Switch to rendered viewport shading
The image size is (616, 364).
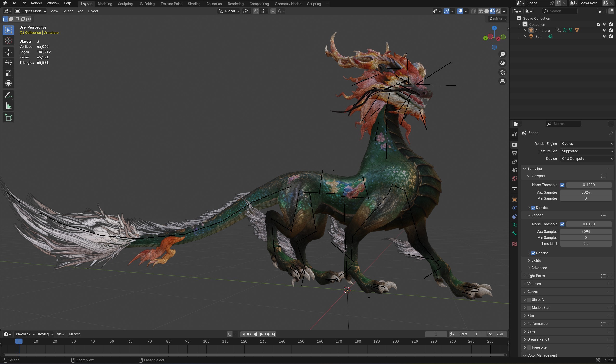click(x=498, y=11)
